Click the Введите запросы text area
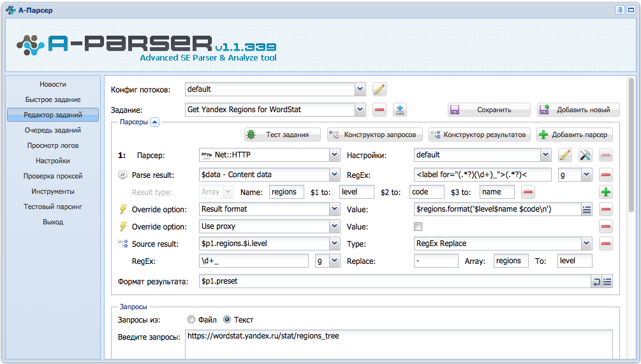This screenshot has height=364, width=641. [x=399, y=344]
